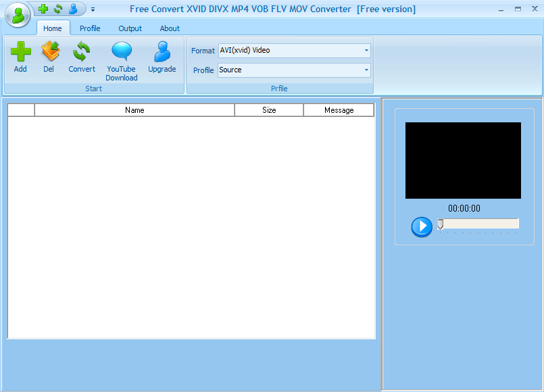Click the video seek slider handle
Screen dimensions: 544x392
pyautogui.click(x=440, y=224)
